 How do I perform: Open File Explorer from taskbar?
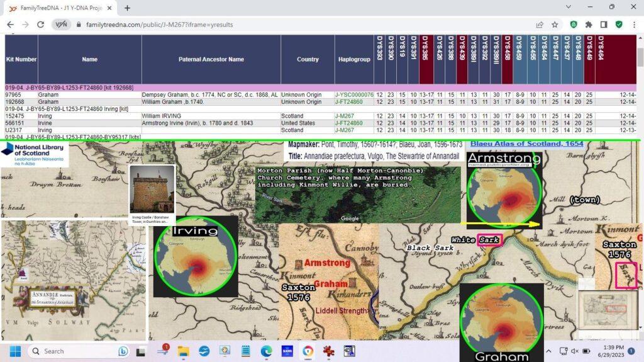(183, 351)
